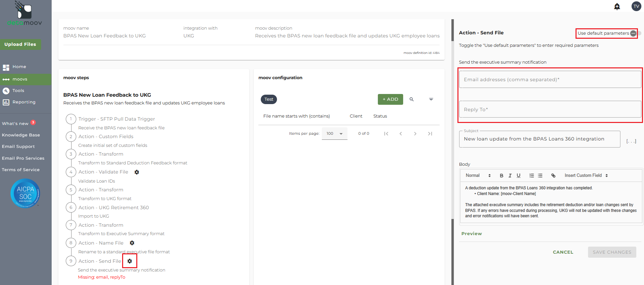Apply underline formatting in Body editor
This screenshot has height=285, width=644.
(x=519, y=176)
